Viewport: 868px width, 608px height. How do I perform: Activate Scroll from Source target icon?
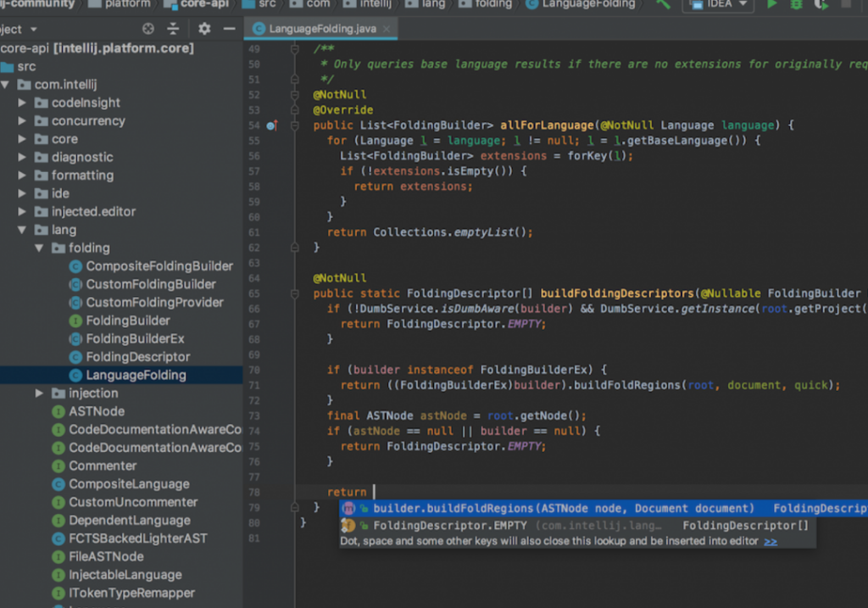147,28
